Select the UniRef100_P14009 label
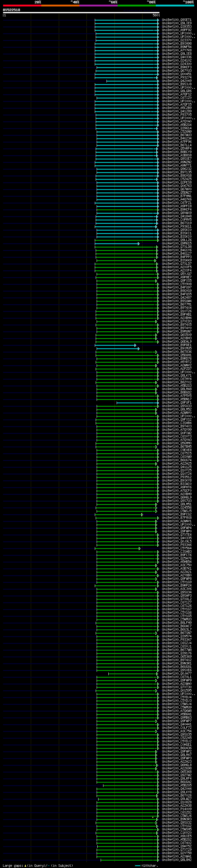This screenshot has height=868, width=197. click(176, 809)
